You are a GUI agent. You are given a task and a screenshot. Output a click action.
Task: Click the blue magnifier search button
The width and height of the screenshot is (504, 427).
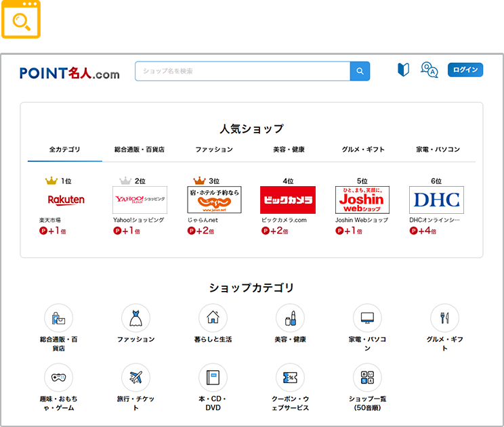pos(360,71)
